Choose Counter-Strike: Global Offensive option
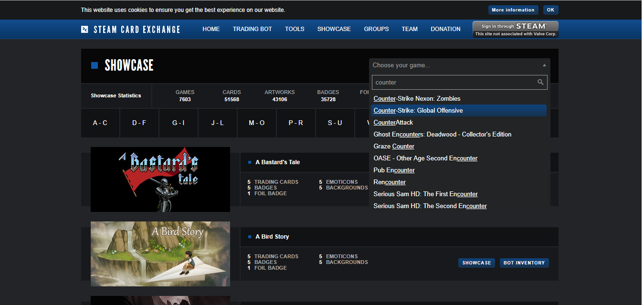The width and height of the screenshot is (644, 305). pyautogui.click(x=459, y=111)
